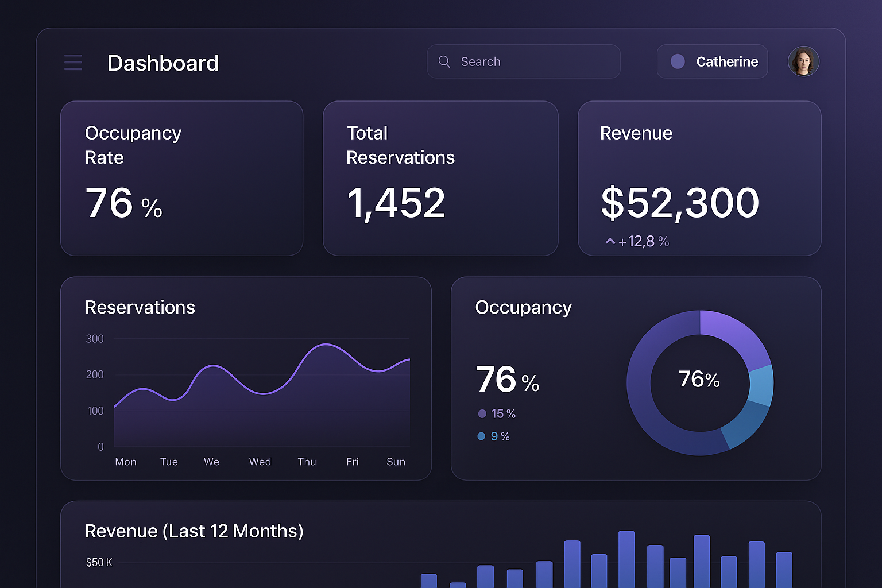882x588 pixels.
Task: Switch to the Occupancy panel
Action: [523, 307]
